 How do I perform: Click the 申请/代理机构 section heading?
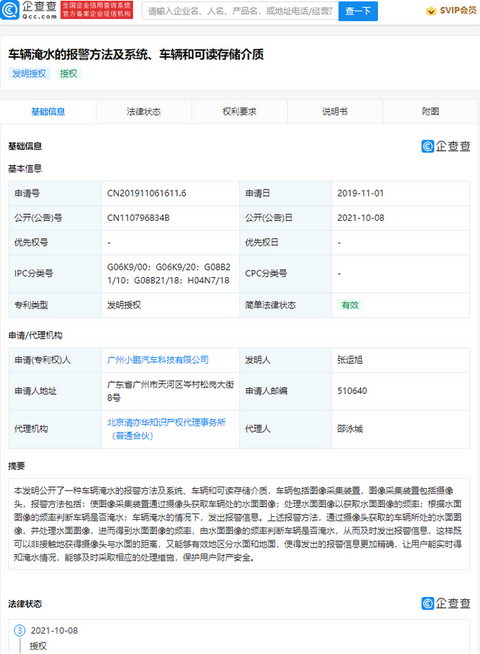pyautogui.click(x=35, y=335)
